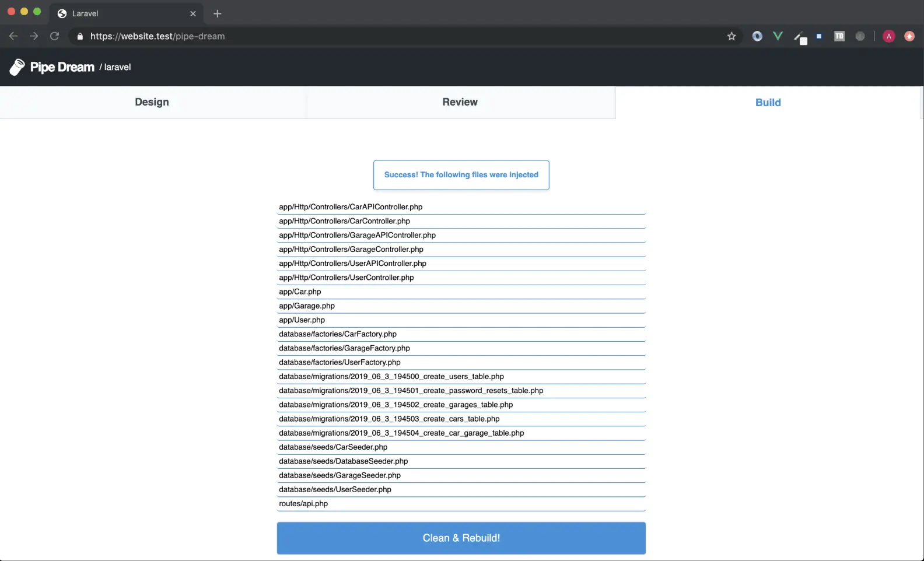Viewport: 924px width, 561px height.
Task: Select app/Http/Controllers/CarController.php row
Action: pyautogui.click(x=461, y=221)
